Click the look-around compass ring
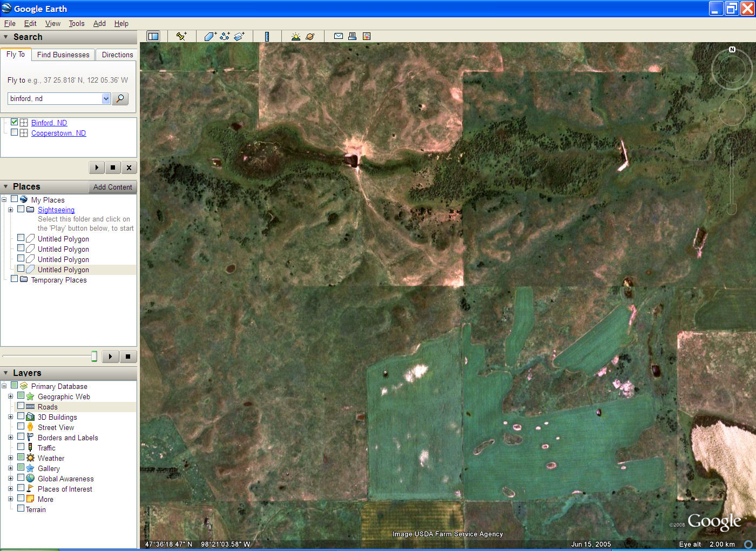Screen dimensions: 756x551 tap(731, 69)
